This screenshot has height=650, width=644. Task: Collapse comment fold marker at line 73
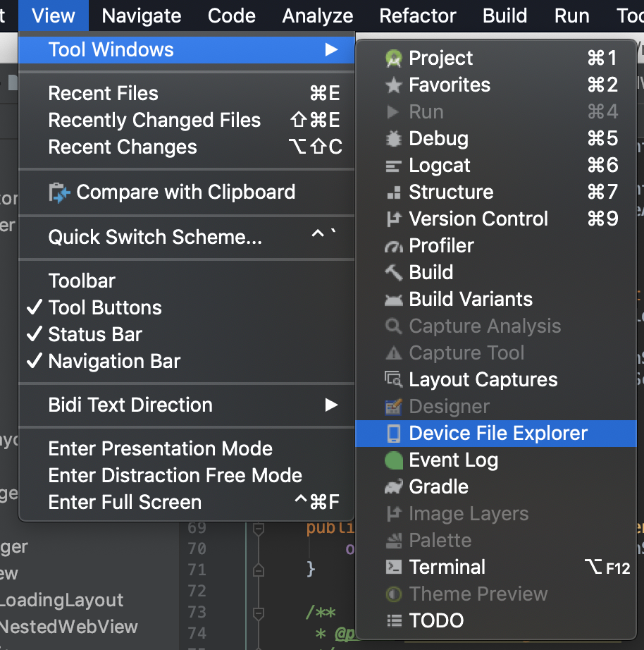[259, 613]
